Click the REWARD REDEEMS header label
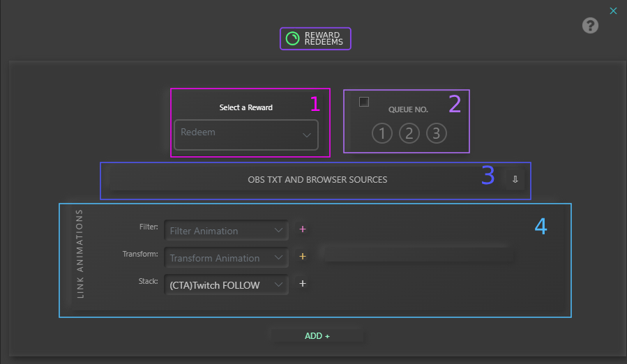This screenshot has width=627, height=364. (x=322, y=39)
